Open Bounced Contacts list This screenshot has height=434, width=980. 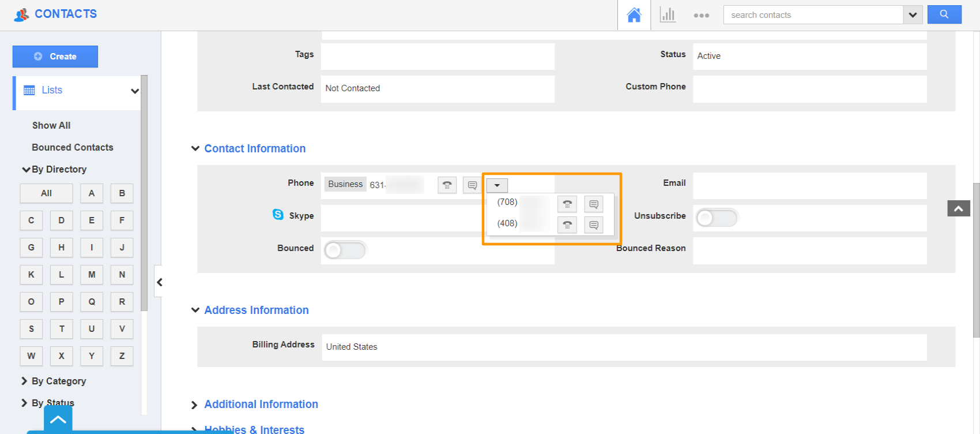(x=73, y=147)
